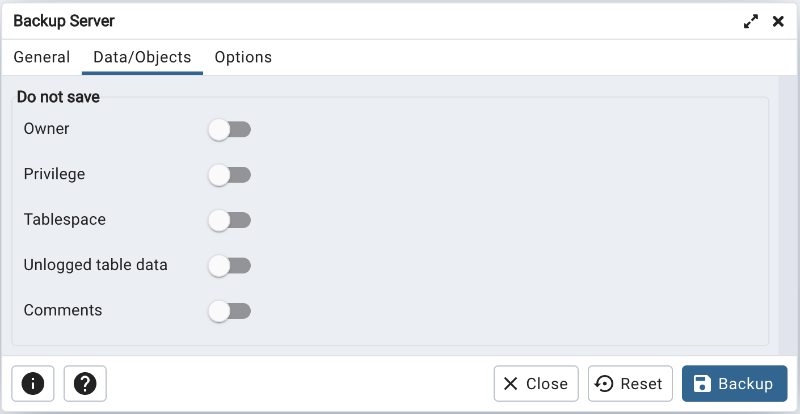This screenshot has width=800, height=414.
Task: Close dialog with the X icon
Action: [778, 21]
